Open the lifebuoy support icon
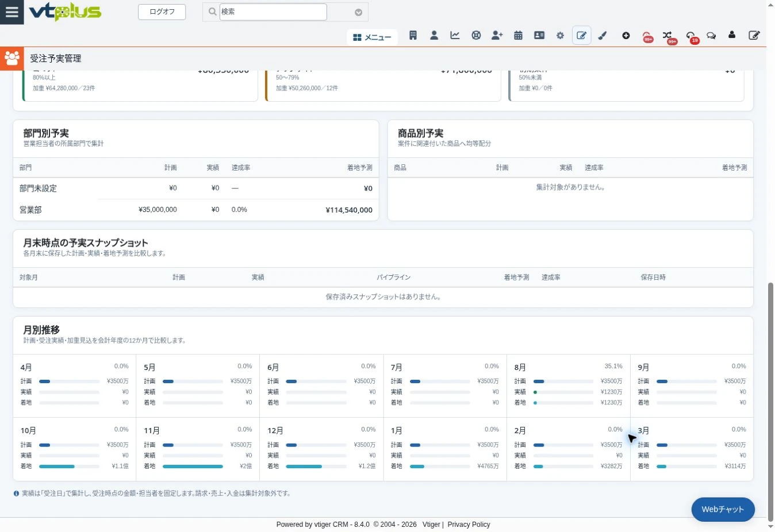Screen dimensions: 775x532 click(476, 36)
